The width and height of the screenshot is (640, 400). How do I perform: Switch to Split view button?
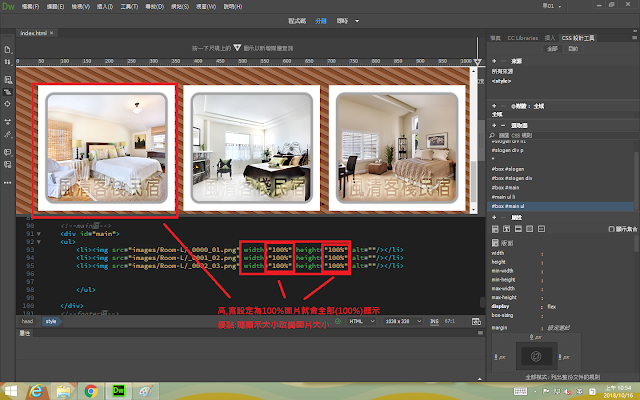[x=321, y=21]
